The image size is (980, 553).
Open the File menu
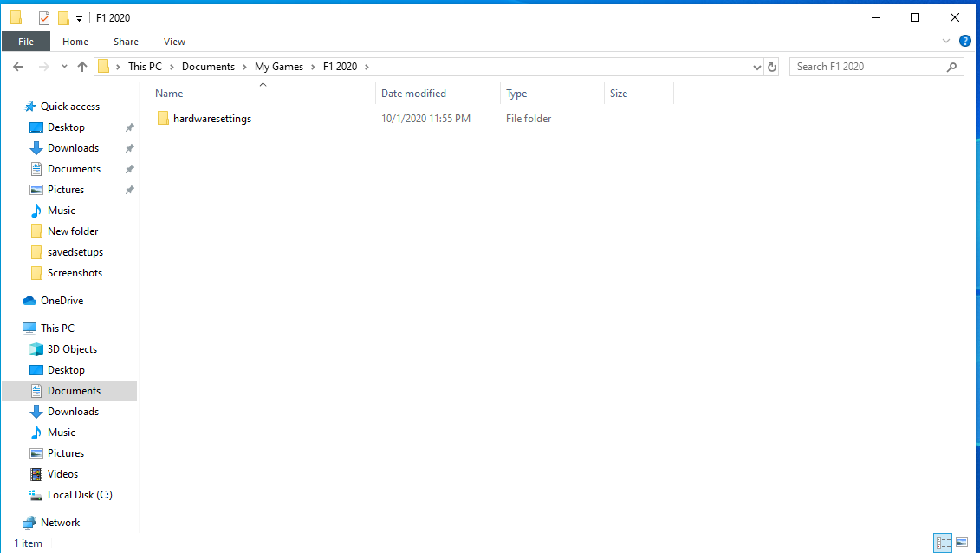pos(26,42)
